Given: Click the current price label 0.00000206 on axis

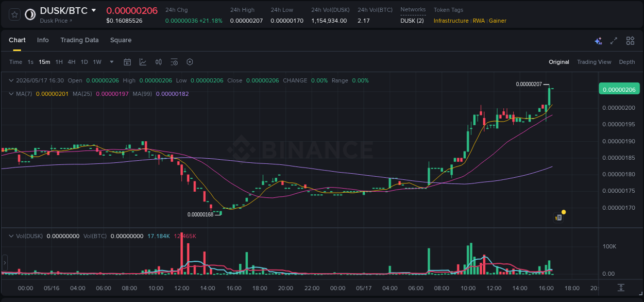Looking at the screenshot, I should [619, 89].
